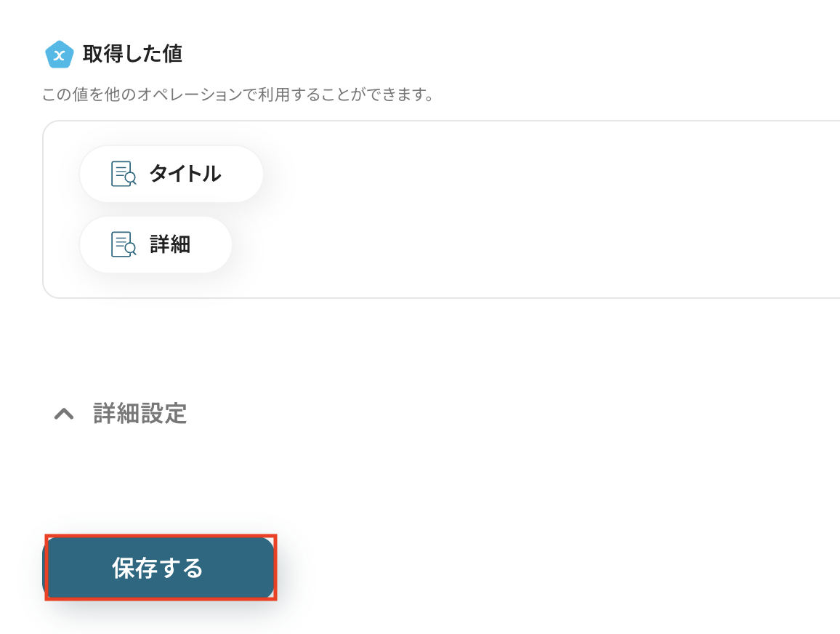Select the 詳細 acquired value chip
840x634 pixels.
coord(156,244)
